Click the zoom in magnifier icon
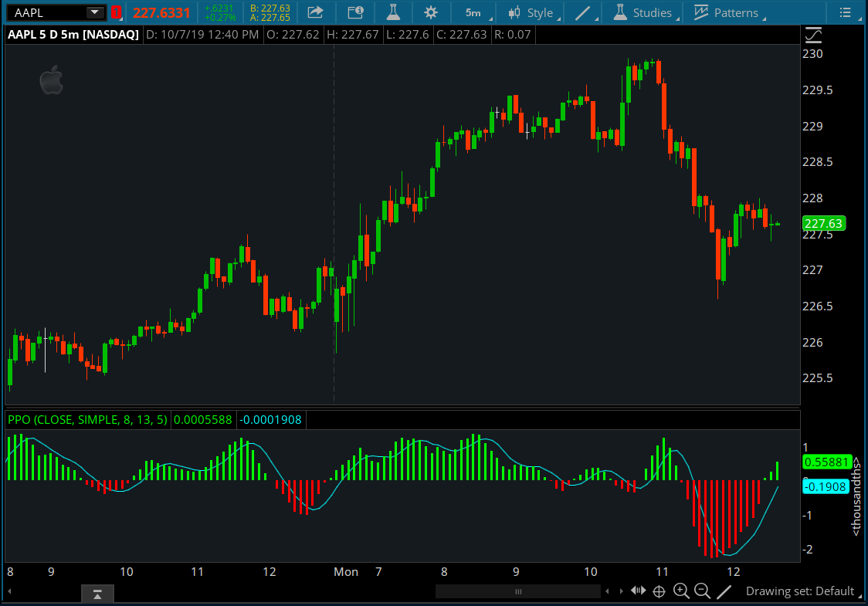 [681, 591]
